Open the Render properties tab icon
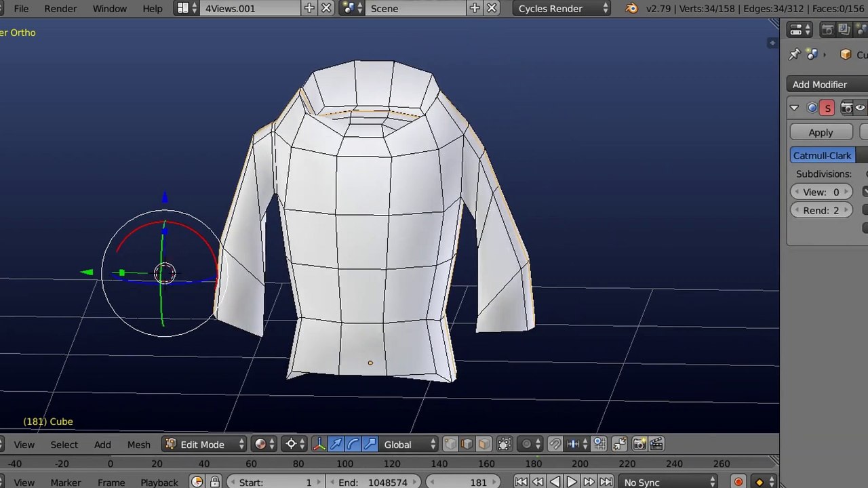The width and height of the screenshot is (868, 488). pyautogui.click(x=827, y=30)
